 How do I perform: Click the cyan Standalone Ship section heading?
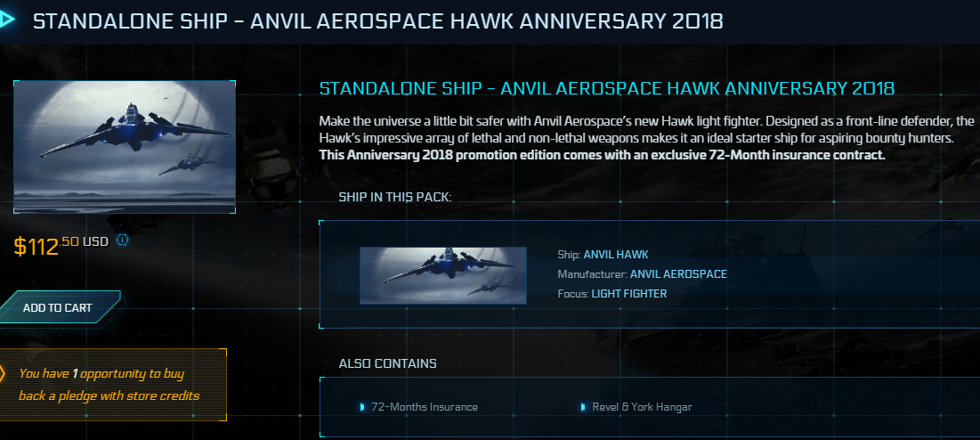point(606,89)
